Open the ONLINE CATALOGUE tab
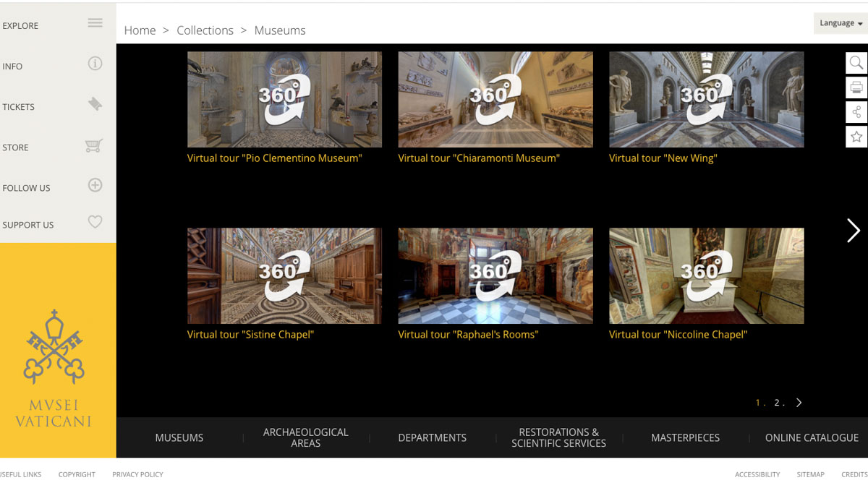The width and height of the screenshot is (868, 488). point(812,437)
